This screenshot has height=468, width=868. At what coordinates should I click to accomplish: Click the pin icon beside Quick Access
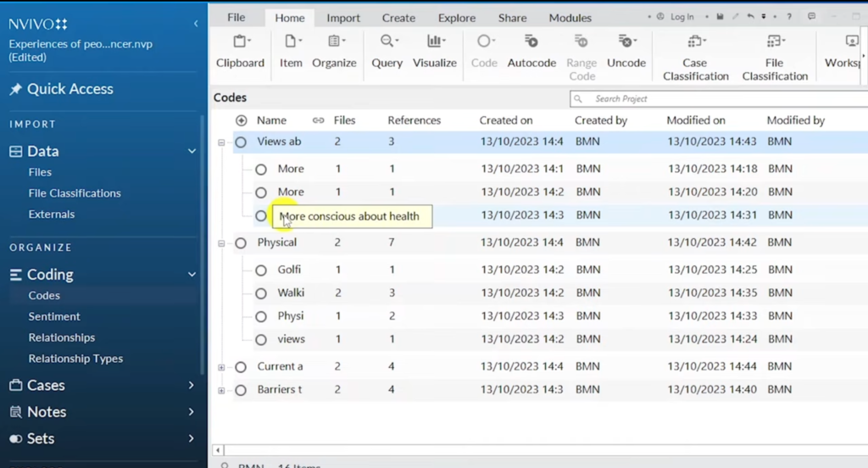15,89
